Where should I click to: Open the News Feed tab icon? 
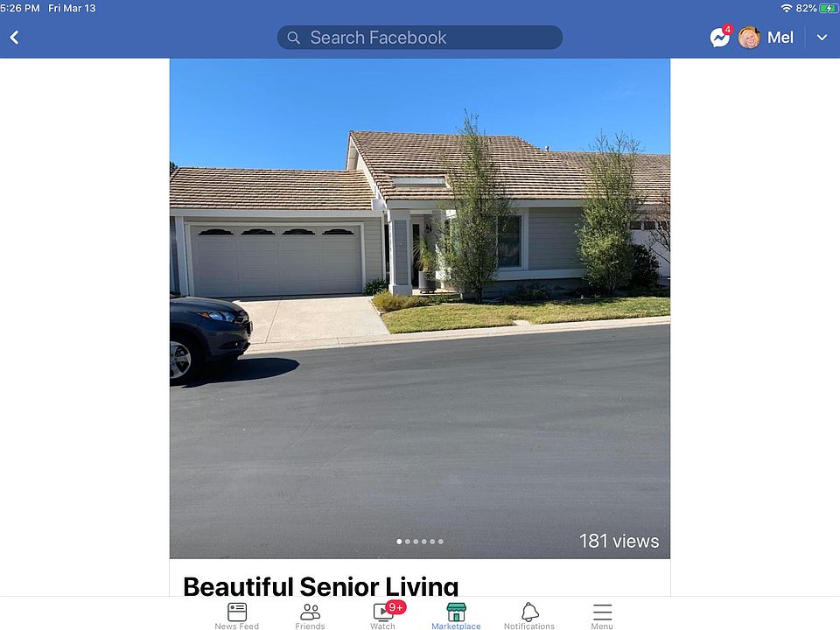(x=237, y=612)
